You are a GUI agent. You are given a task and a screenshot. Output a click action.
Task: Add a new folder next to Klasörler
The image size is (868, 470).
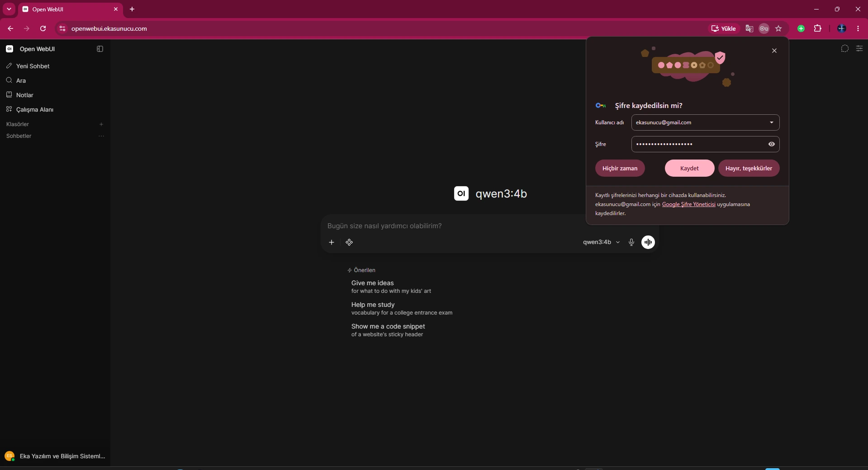pos(101,124)
